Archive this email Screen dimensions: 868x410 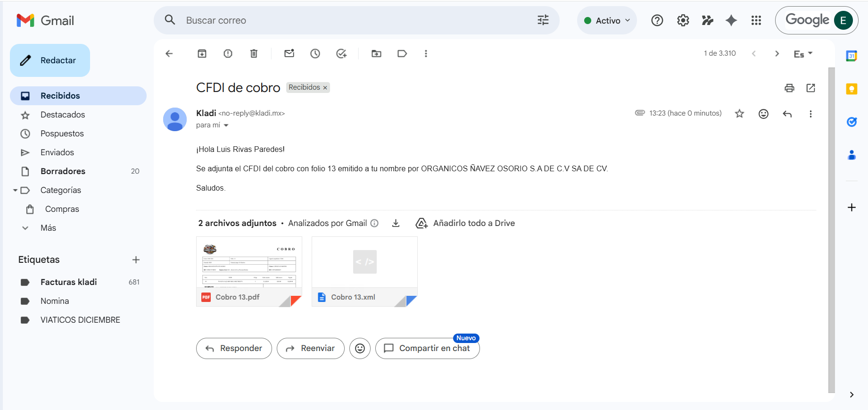pyautogui.click(x=202, y=54)
